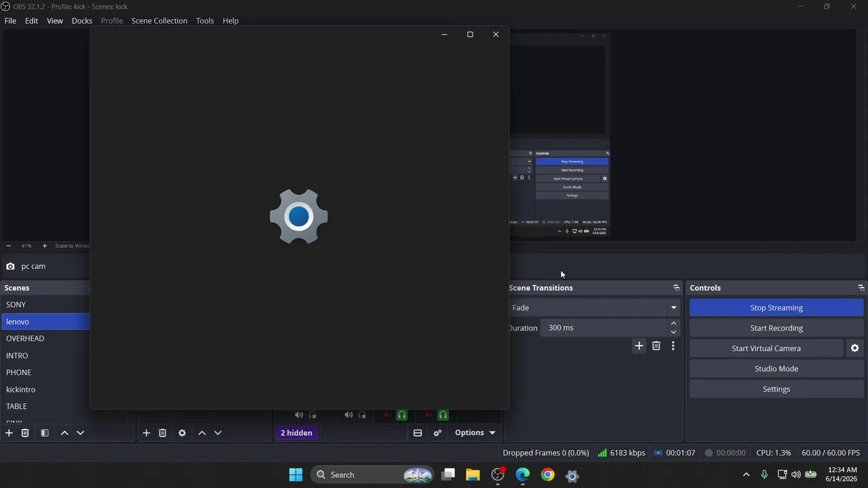Select the INTRO scene

45,356
